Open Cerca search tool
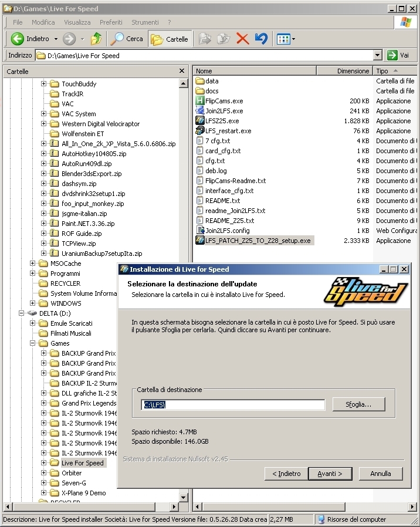This screenshot has width=420, height=527. pos(127,39)
